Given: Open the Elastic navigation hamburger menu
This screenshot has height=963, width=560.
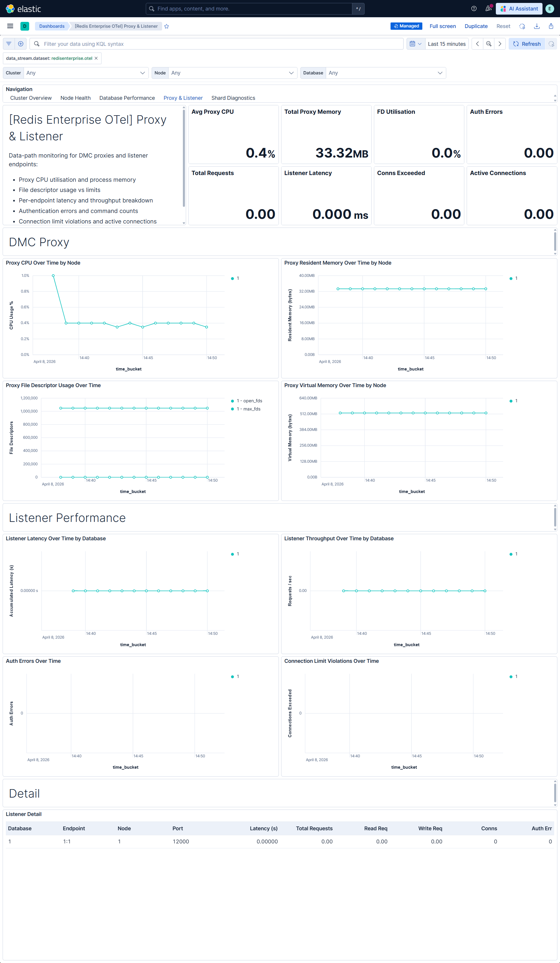Looking at the screenshot, I should click(x=10, y=26).
